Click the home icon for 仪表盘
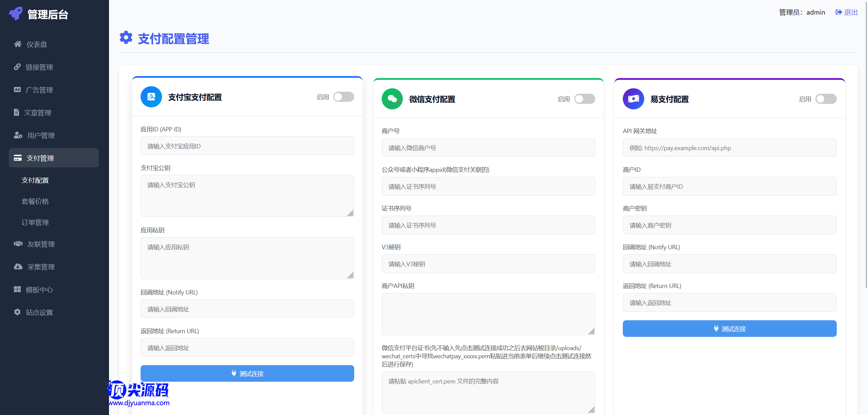 pos(18,44)
